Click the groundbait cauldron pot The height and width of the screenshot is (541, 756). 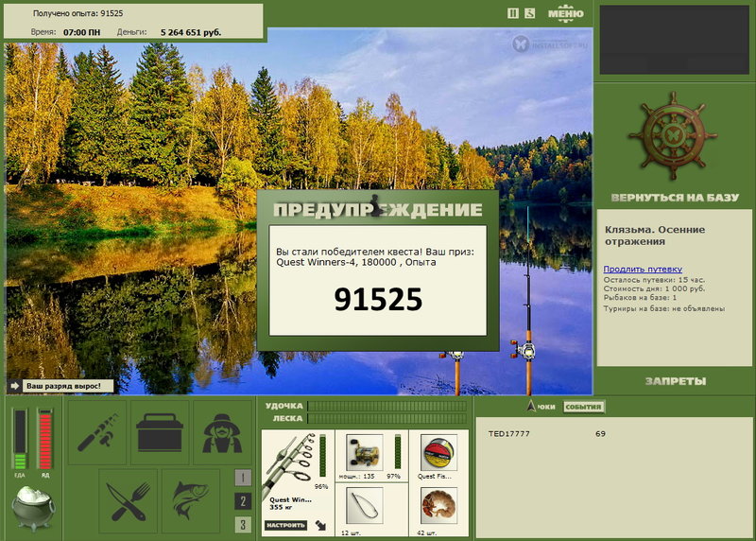33,508
